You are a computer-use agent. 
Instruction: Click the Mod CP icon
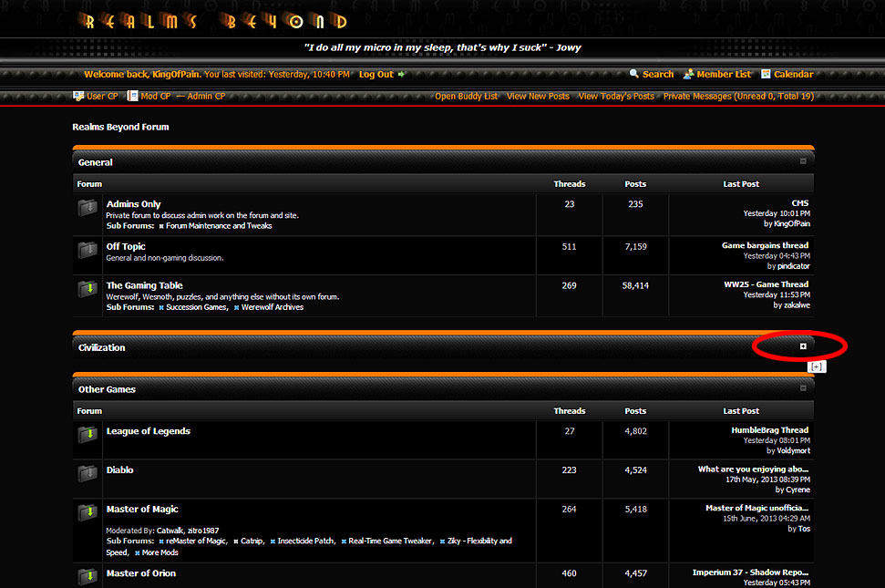133,96
